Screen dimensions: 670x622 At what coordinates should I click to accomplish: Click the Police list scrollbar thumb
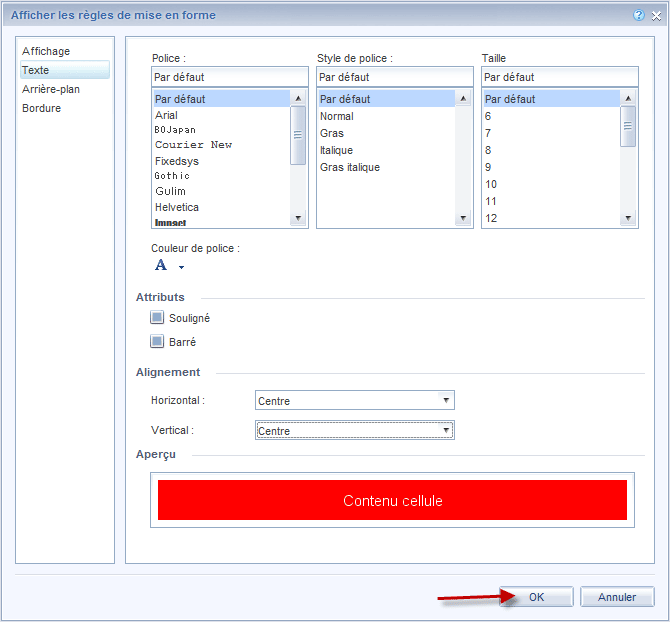(298, 135)
